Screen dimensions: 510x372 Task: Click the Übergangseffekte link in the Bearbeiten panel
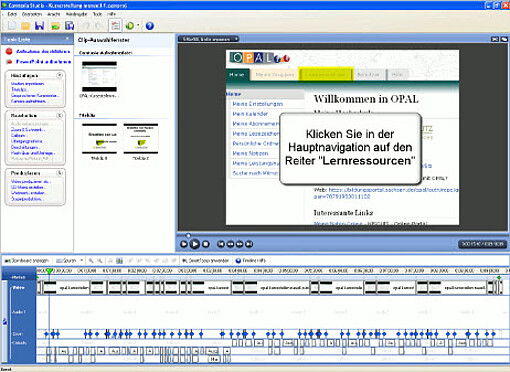pos(27,141)
